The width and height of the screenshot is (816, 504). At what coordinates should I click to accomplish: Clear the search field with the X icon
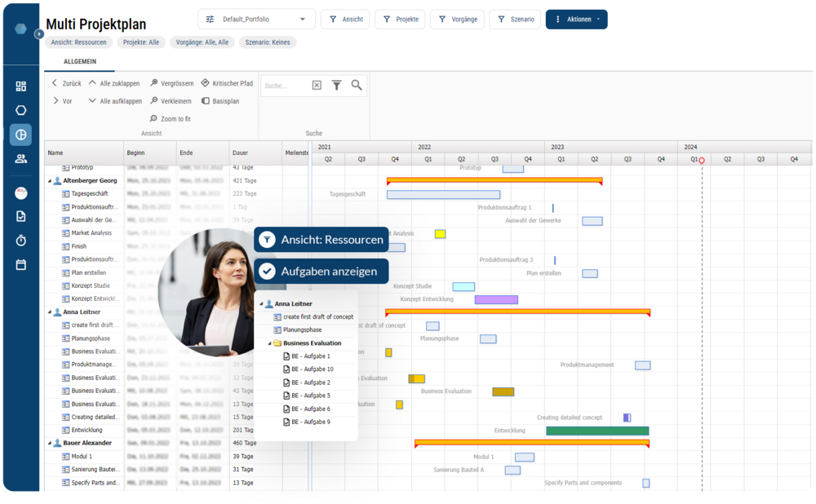coord(317,85)
